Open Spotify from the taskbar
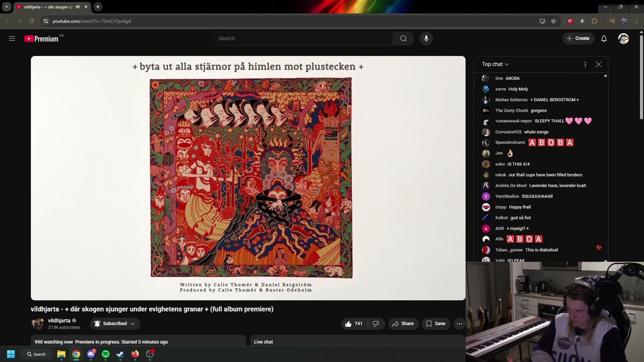644x362 pixels. (106, 354)
